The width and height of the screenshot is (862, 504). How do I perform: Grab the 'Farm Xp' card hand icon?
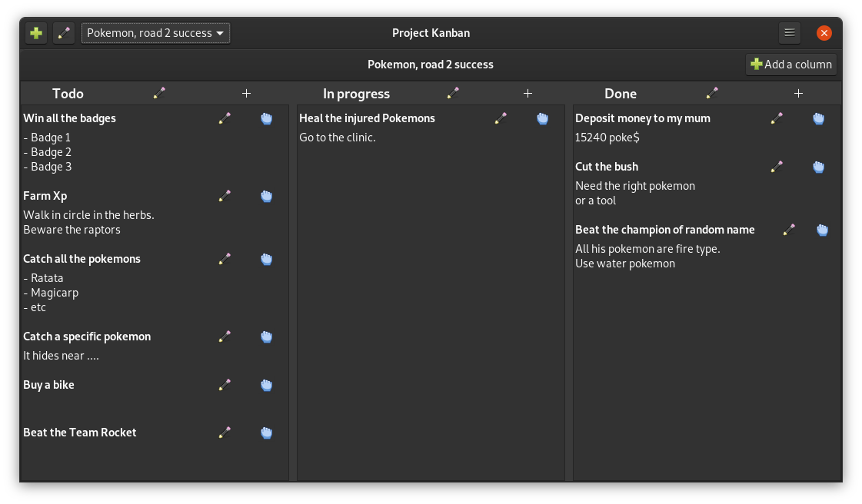[x=266, y=196]
